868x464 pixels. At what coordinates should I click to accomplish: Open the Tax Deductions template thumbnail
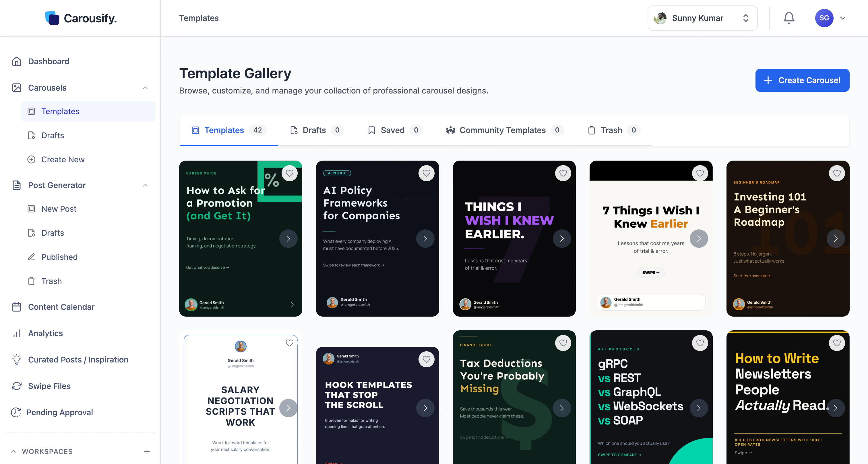tap(514, 397)
